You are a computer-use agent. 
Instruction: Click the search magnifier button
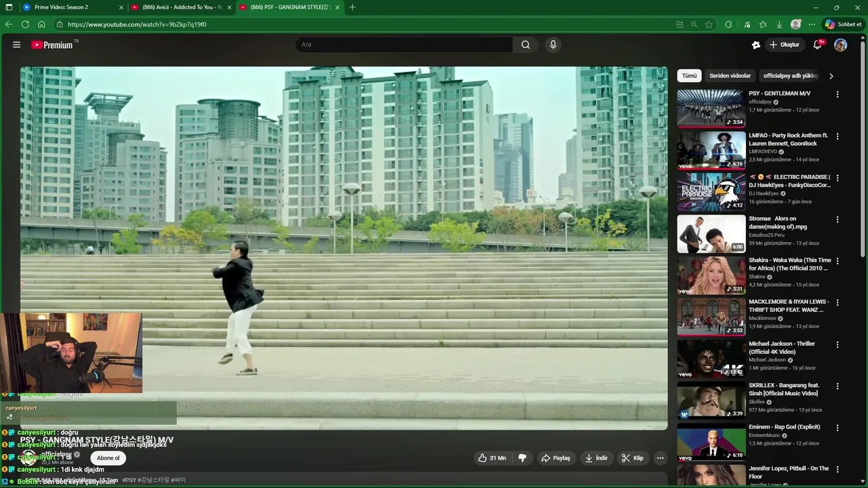point(526,45)
